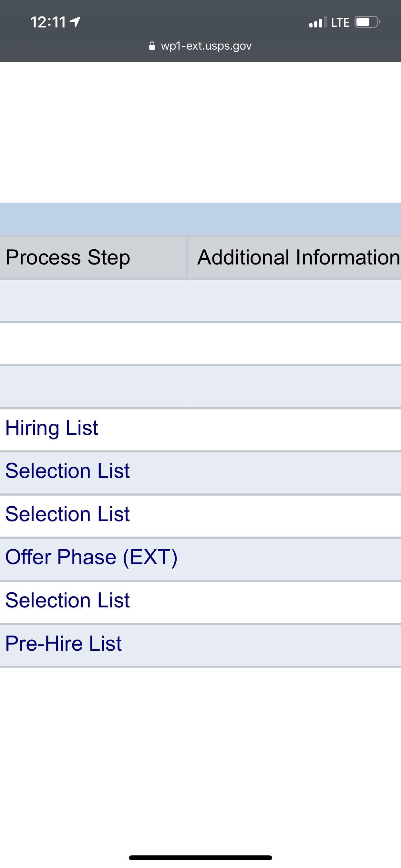Tap the blue banner above the table headers
The image size is (401, 868).
[x=200, y=219]
